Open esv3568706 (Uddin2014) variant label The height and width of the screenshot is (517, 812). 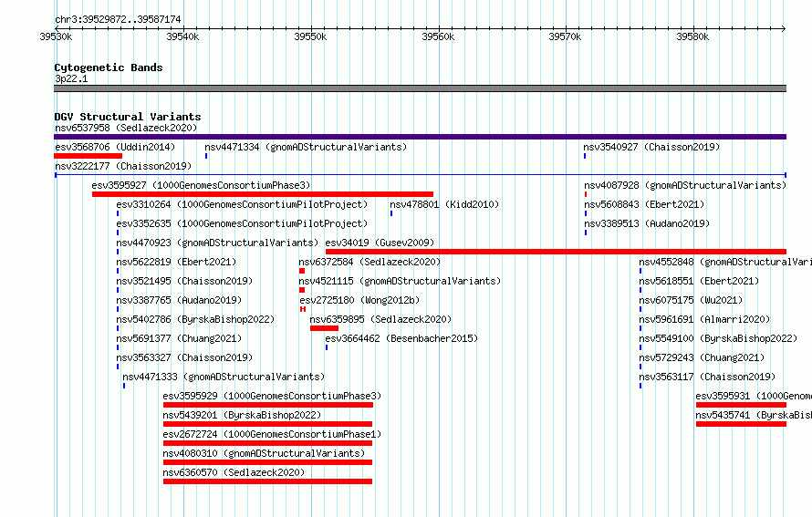click(x=115, y=147)
